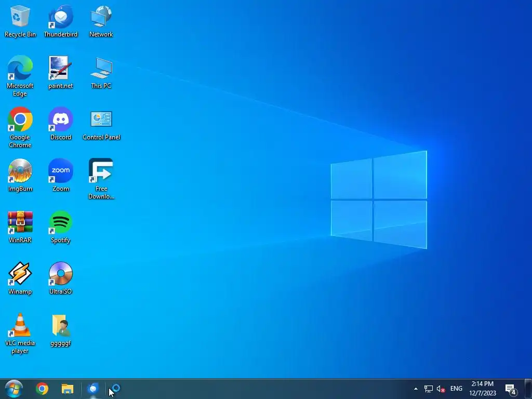Screen dimensions: 532x399
Task: Select the Google Chrome desktop shortcut
Action: click(20, 128)
